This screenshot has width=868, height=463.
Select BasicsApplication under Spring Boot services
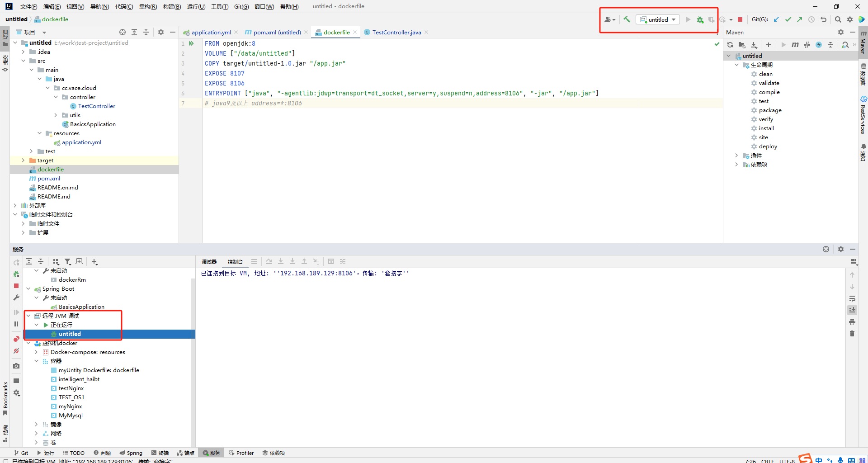[x=81, y=307]
